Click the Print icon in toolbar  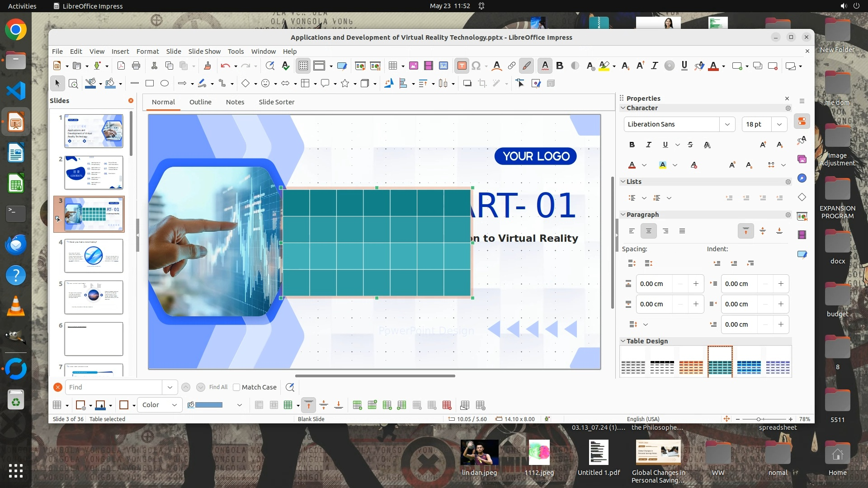136,66
